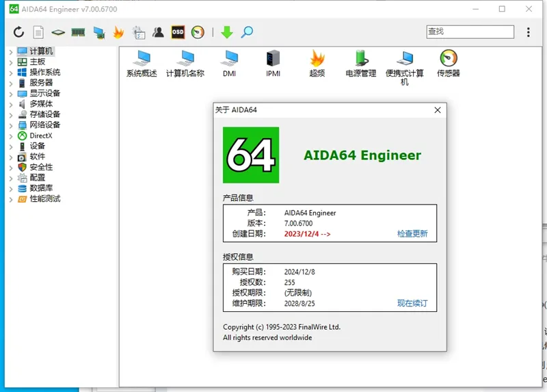Open the 传感器 gauge icon
The image size is (547, 392).
(449, 64)
